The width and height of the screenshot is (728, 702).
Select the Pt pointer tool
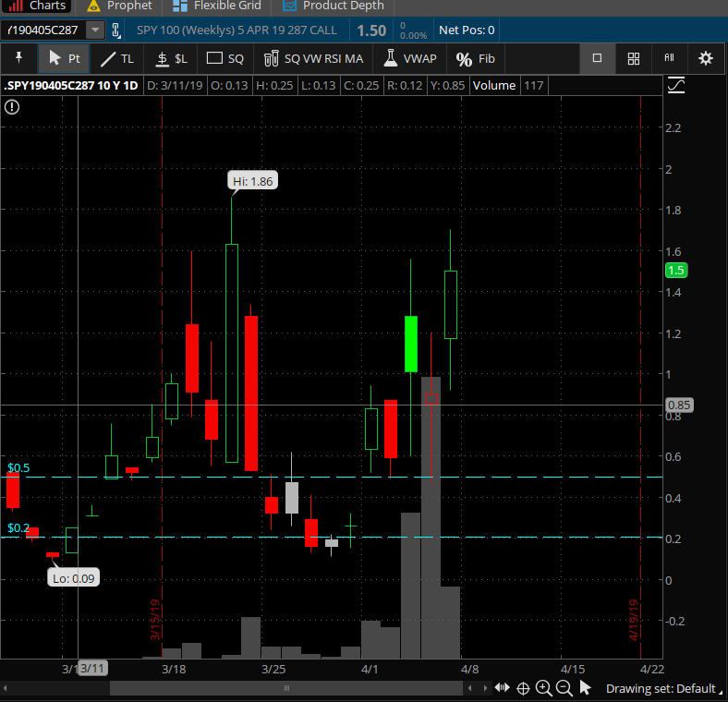64,58
